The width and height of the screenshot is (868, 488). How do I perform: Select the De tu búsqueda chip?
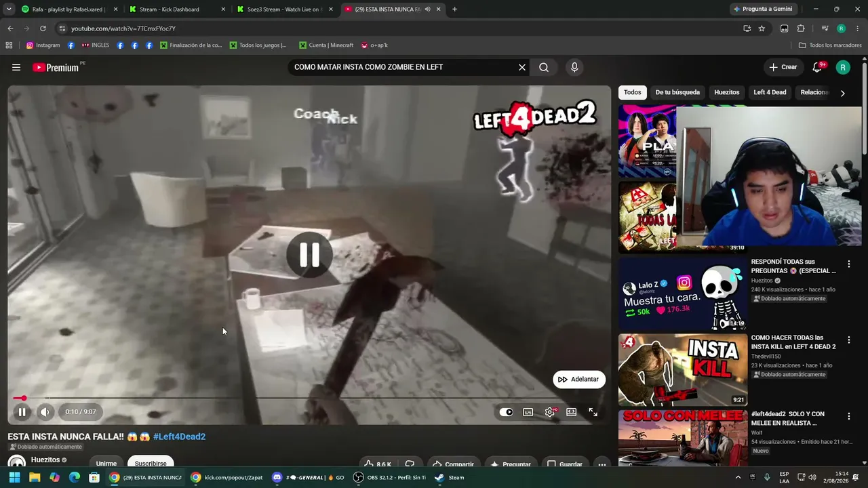click(x=677, y=92)
